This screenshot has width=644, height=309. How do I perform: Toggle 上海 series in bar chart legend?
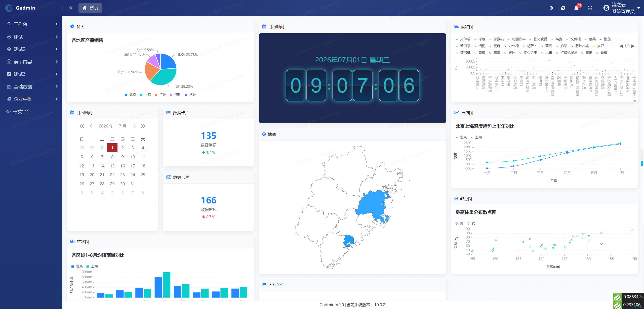pos(92,266)
